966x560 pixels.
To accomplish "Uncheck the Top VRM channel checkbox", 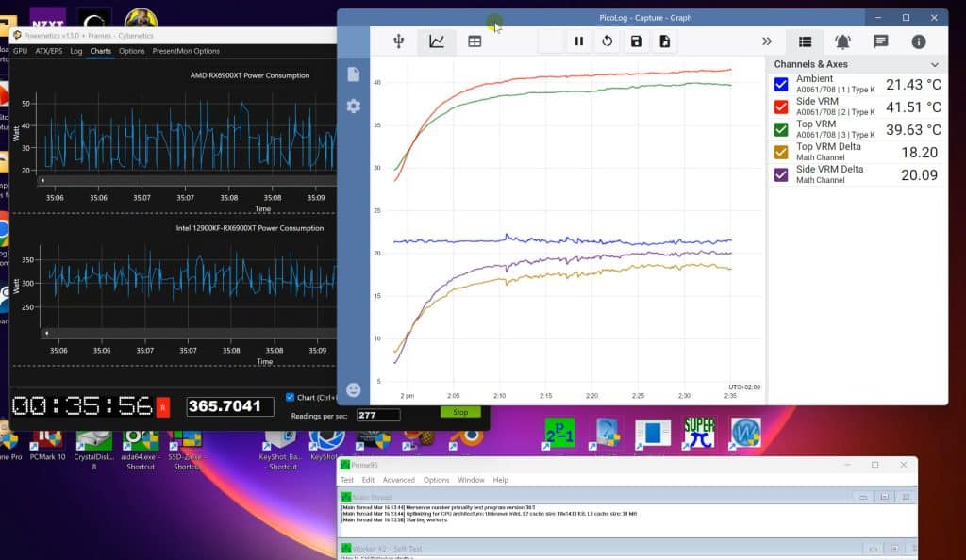I will click(780, 130).
